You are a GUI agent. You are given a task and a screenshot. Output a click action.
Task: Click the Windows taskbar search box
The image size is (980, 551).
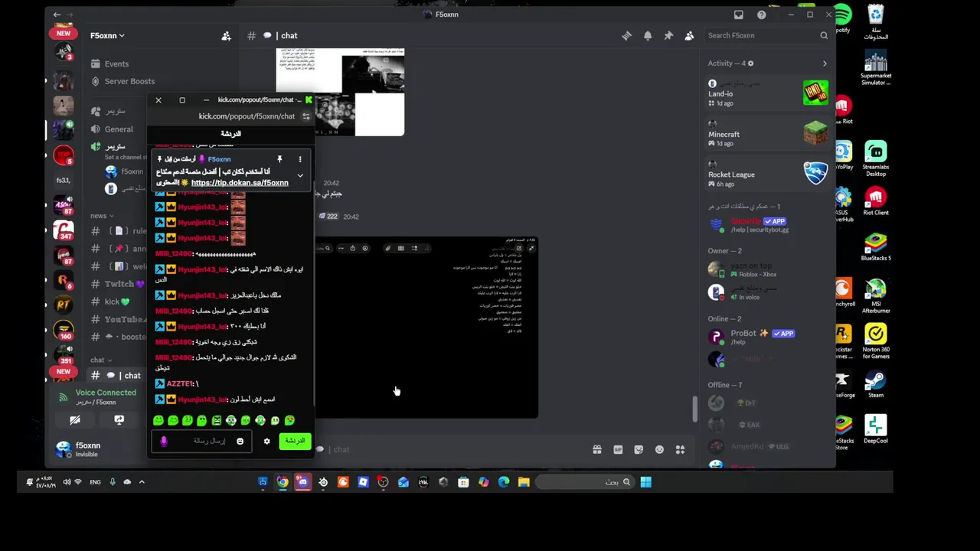(585, 482)
